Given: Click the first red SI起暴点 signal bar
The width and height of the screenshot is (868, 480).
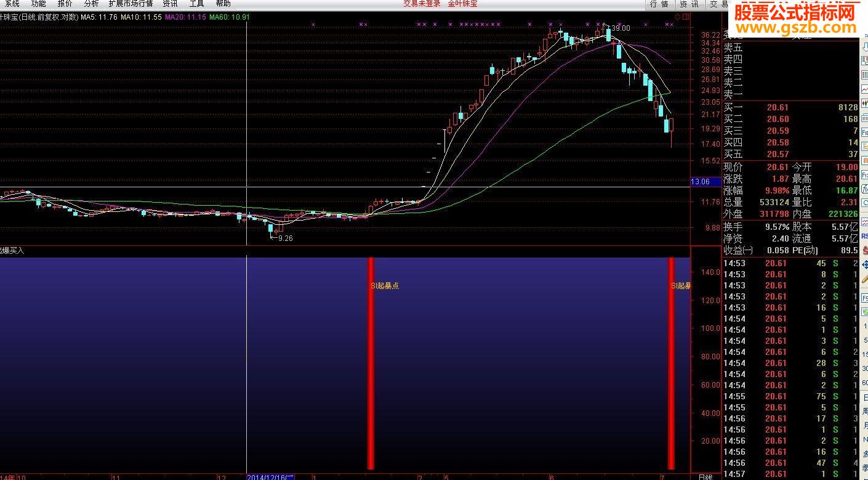Looking at the screenshot, I should (x=371, y=364).
